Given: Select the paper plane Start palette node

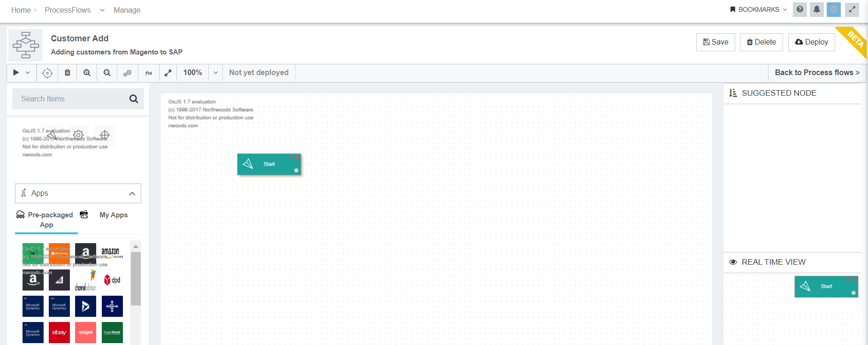Looking at the screenshot, I should click(x=52, y=136).
